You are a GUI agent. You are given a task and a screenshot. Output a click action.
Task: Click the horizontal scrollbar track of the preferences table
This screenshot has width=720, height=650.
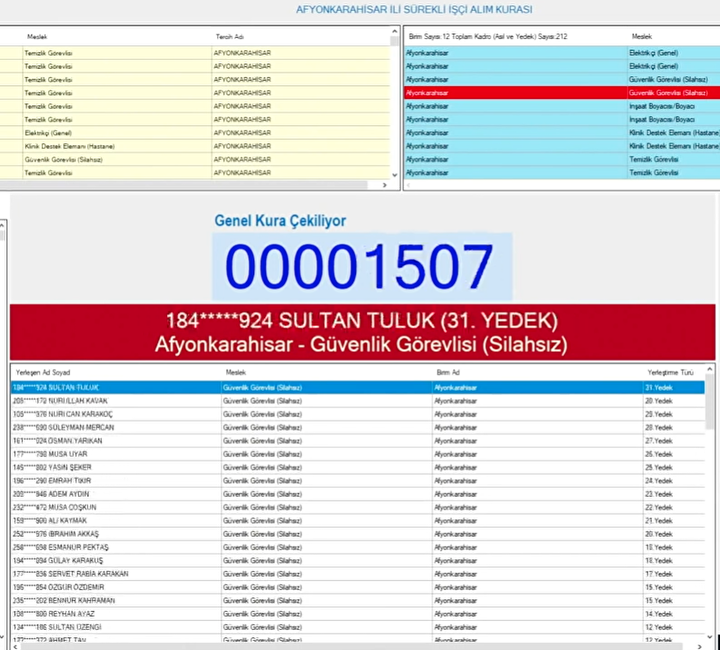click(x=184, y=185)
